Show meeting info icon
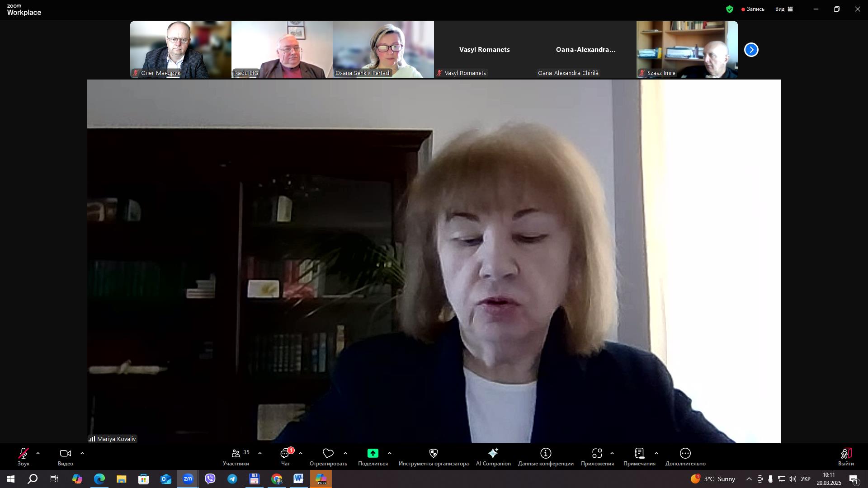The width and height of the screenshot is (868, 488). tap(546, 453)
